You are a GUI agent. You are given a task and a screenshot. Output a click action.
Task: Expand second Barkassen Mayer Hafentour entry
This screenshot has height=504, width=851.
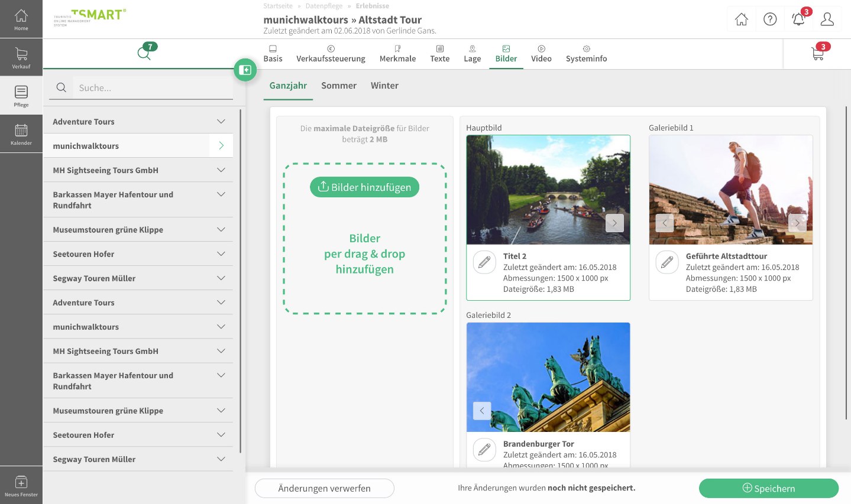(x=221, y=375)
